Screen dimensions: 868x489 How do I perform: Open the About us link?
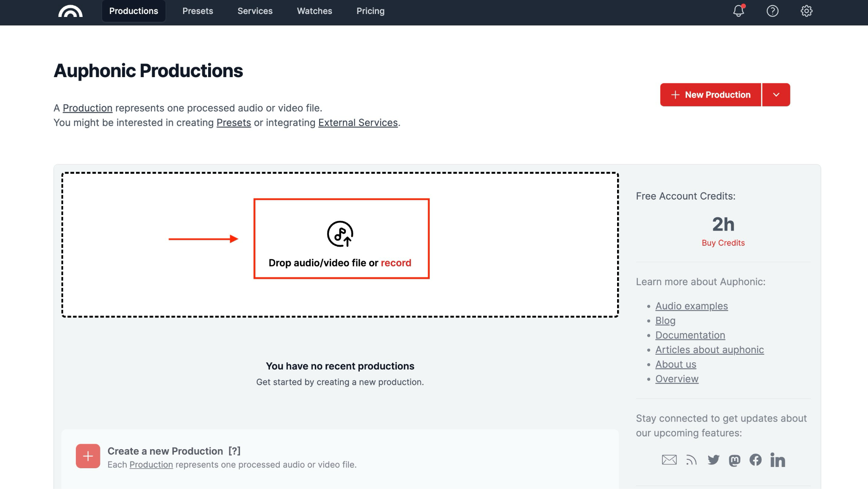tap(676, 364)
